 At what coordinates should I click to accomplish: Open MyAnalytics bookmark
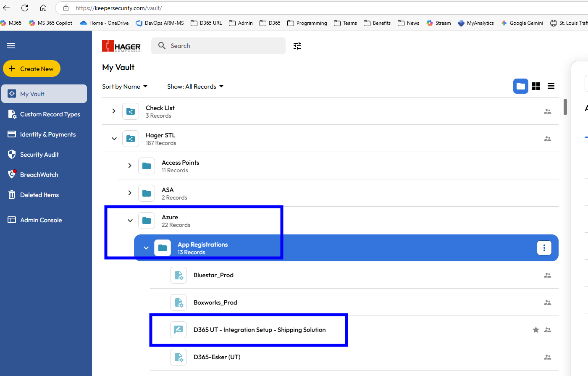(x=476, y=23)
